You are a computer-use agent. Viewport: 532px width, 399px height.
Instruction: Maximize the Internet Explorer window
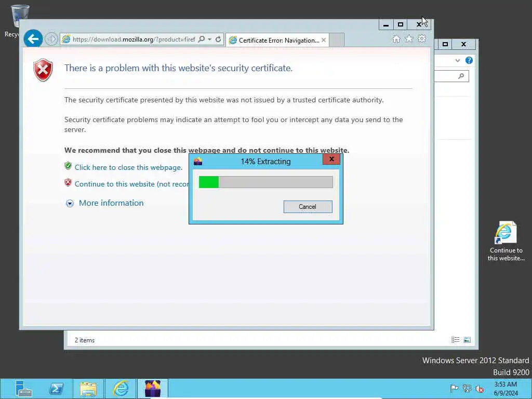[401, 24]
